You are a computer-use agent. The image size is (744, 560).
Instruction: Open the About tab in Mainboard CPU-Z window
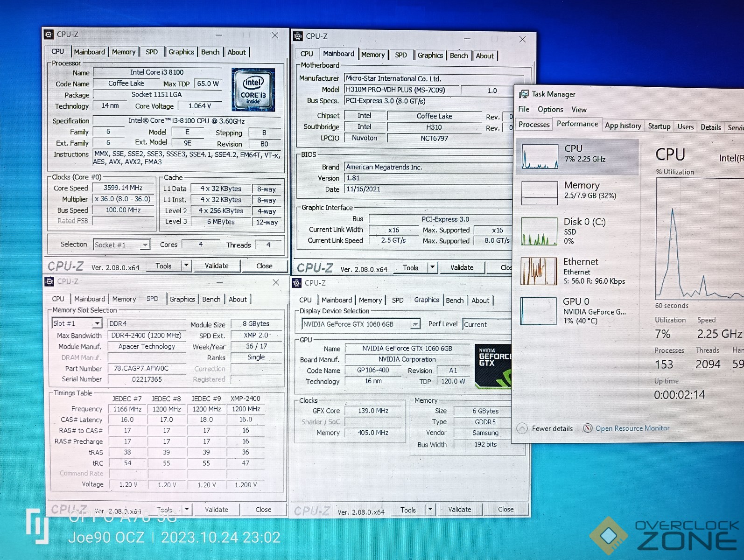[x=484, y=56]
